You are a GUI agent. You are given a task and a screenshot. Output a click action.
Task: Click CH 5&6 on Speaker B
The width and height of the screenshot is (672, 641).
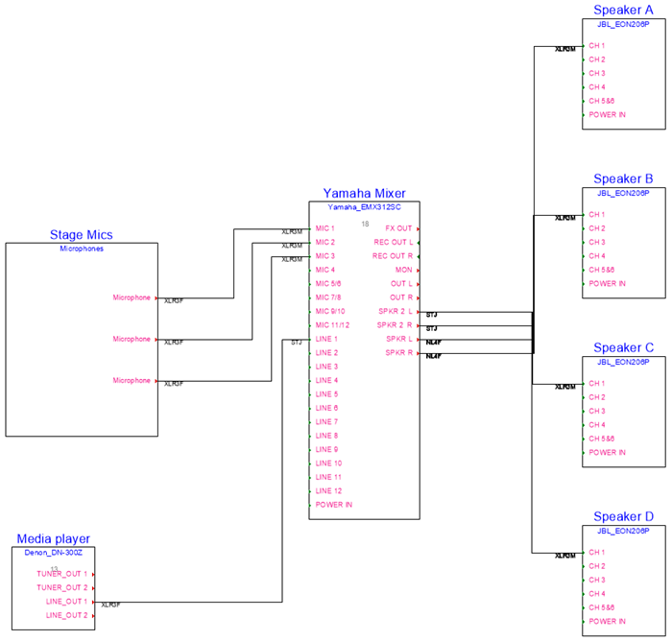click(x=601, y=270)
